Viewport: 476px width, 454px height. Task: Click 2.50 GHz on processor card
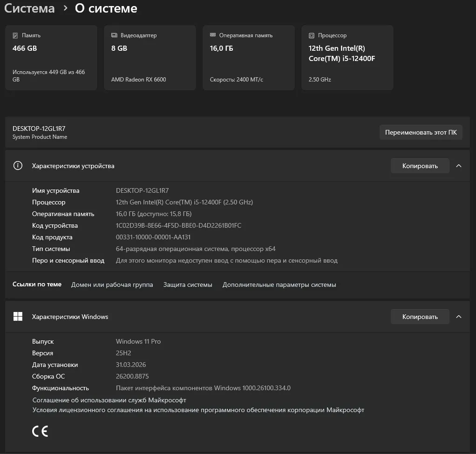coord(320,79)
